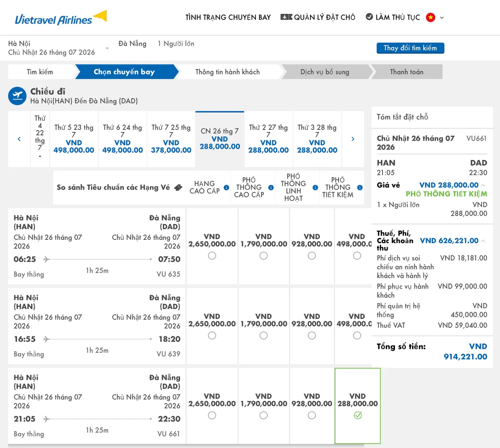The height and width of the screenshot is (448, 500).
Task: Click info icon beside PHỔ THÔNG CAO CẤP
Action: click(x=271, y=188)
